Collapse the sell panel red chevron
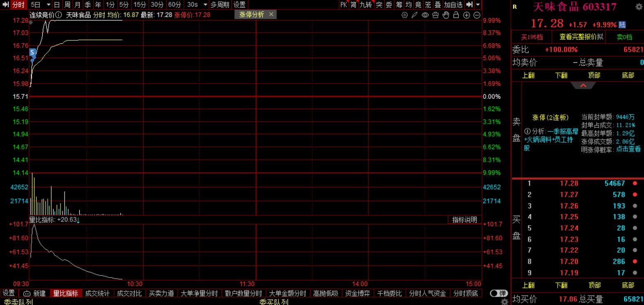The width and height of the screenshot is (644, 305). pos(583,86)
